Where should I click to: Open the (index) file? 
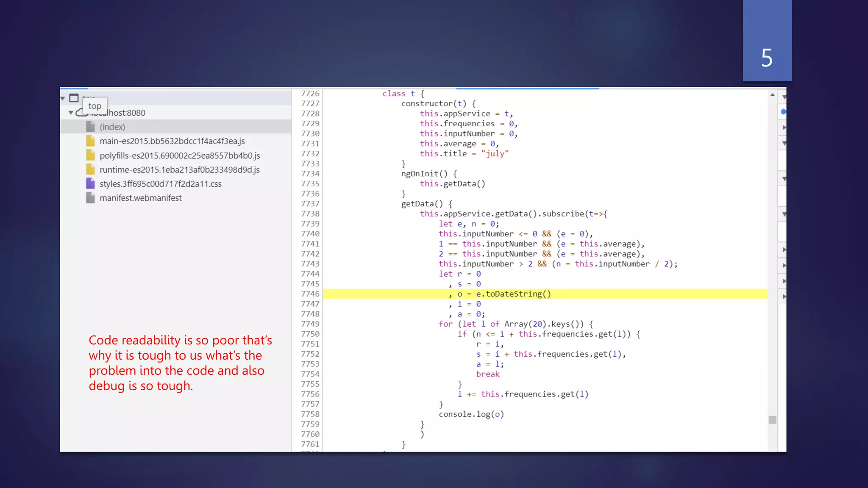click(112, 127)
